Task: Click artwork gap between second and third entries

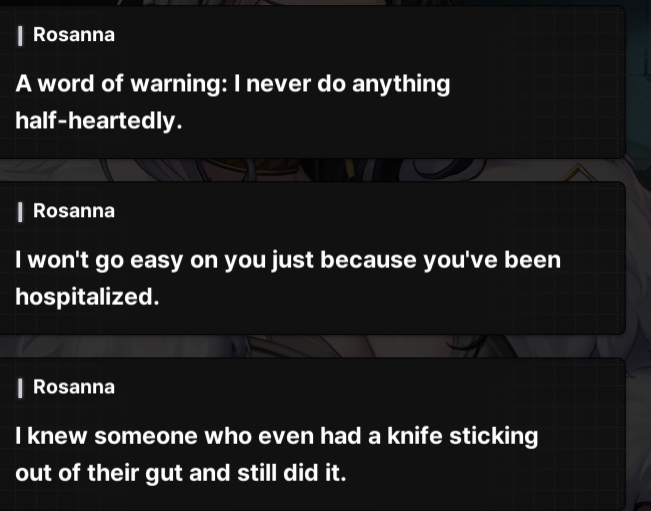Action: point(311,346)
